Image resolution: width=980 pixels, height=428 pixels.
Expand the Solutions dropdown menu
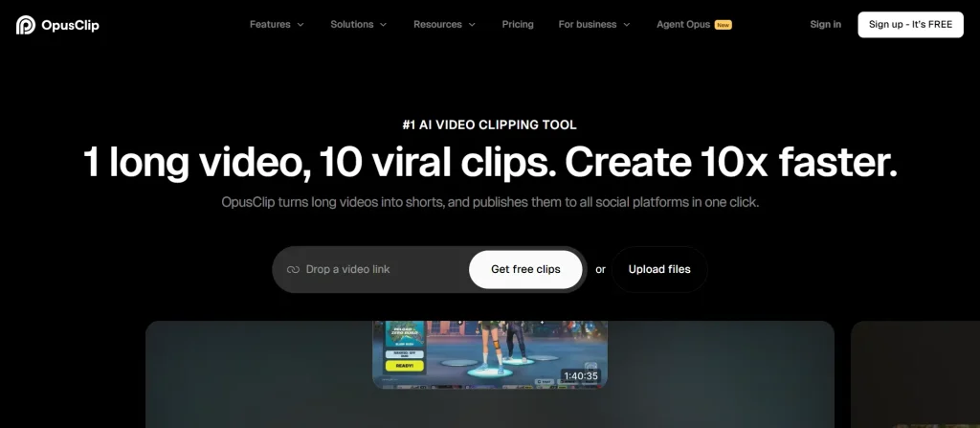tap(359, 25)
